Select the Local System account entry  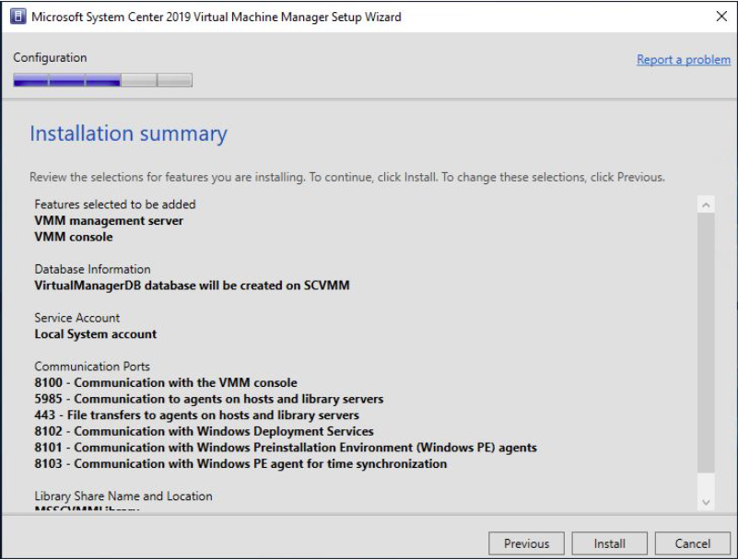pos(96,334)
